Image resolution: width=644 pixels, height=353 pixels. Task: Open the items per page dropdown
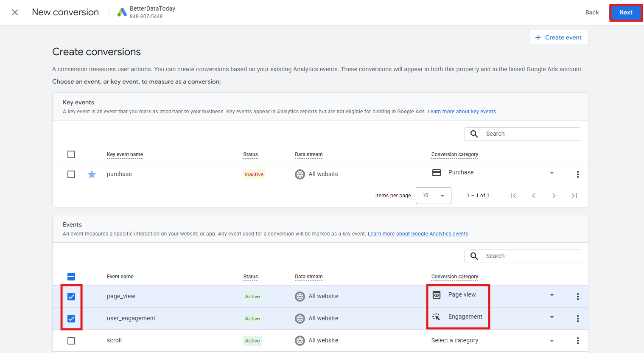tap(434, 196)
